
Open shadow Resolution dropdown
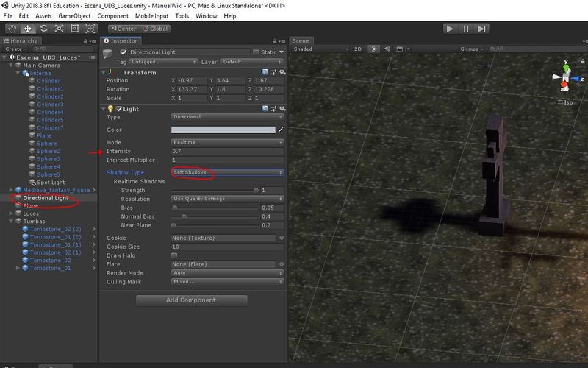tap(227, 199)
